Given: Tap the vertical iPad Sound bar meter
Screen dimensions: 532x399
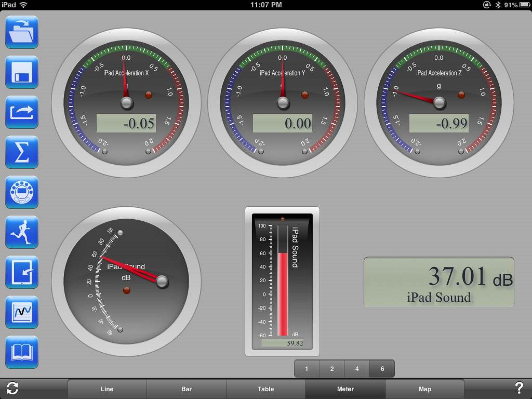Looking at the screenshot, I should [282, 281].
